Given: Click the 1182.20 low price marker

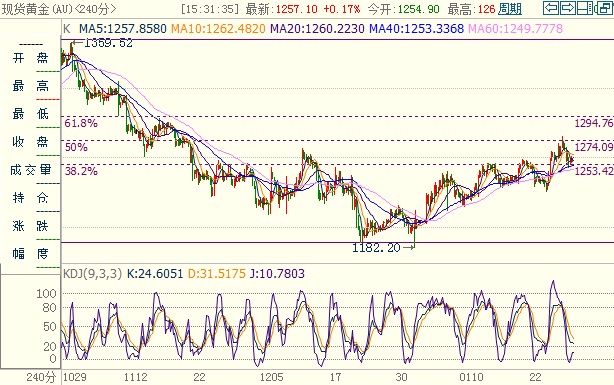Looking at the screenshot, I should pos(376,248).
